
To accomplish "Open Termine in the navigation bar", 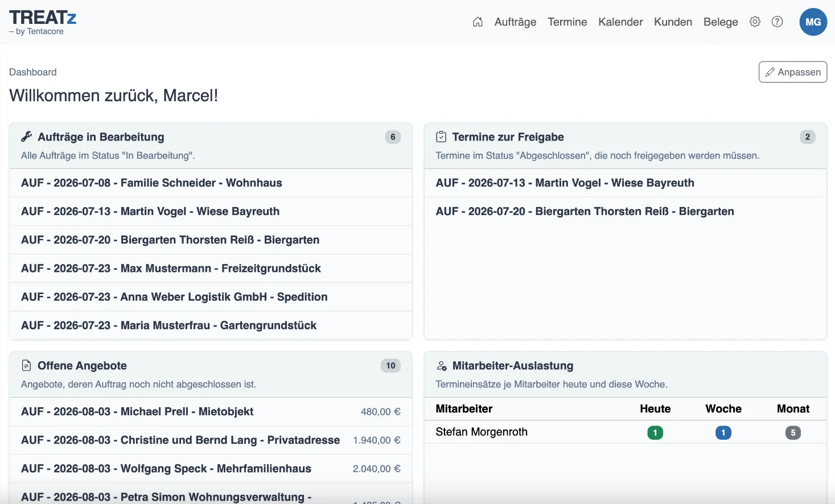I will 567,22.
